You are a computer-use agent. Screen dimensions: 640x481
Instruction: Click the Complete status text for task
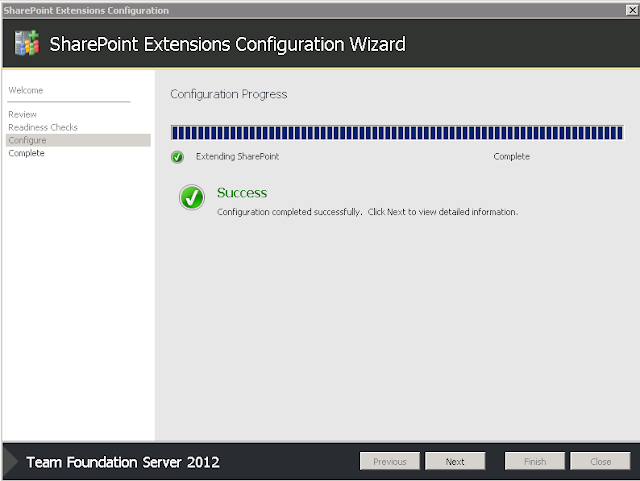point(511,156)
